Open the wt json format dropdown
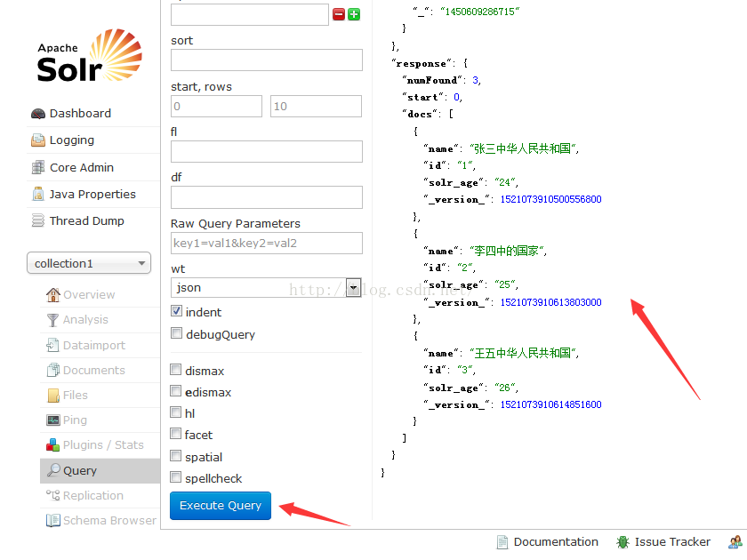 (x=266, y=288)
